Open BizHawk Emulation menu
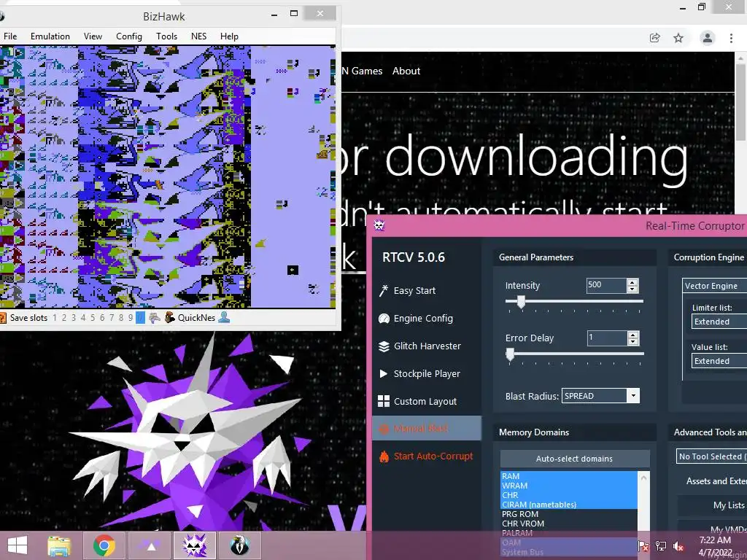 [50, 36]
